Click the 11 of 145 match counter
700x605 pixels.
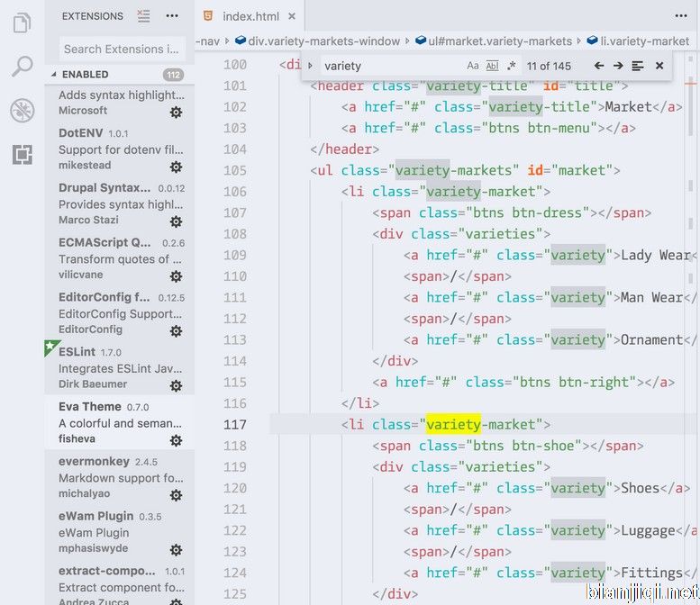point(549,66)
